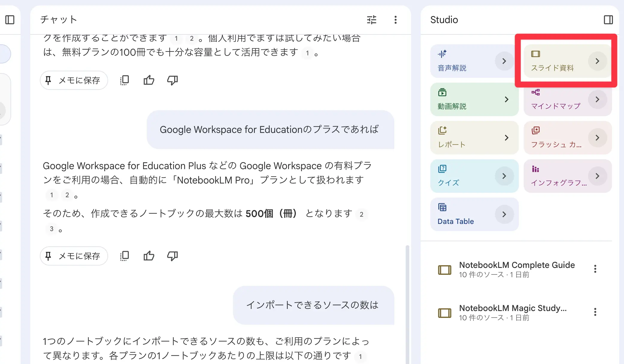Viewport: 624px width, 364px height.
Task: Collapse the Studio panel icon
Action: click(x=608, y=20)
